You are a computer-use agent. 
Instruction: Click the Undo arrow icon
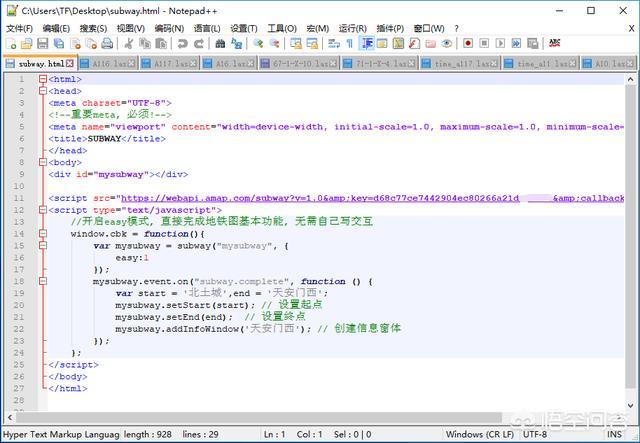tap(182, 44)
